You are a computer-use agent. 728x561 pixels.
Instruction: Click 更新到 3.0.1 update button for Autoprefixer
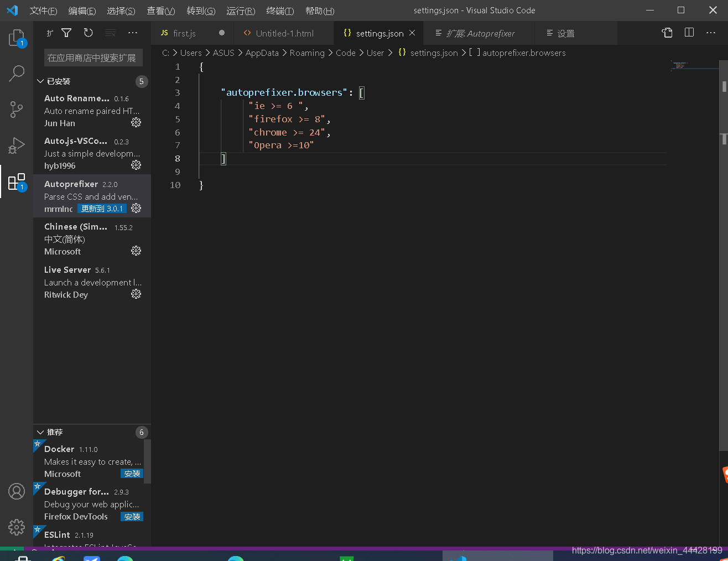tap(102, 209)
